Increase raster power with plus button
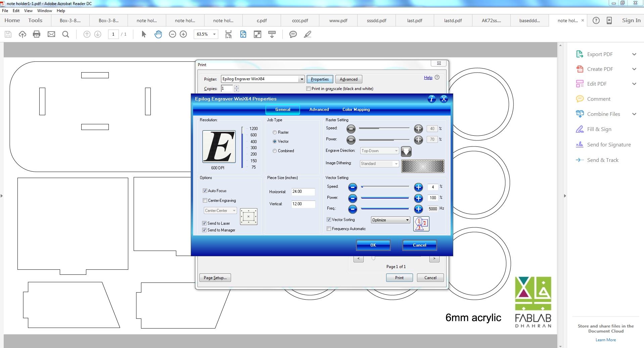This screenshot has height=348, width=644. coord(418,140)
